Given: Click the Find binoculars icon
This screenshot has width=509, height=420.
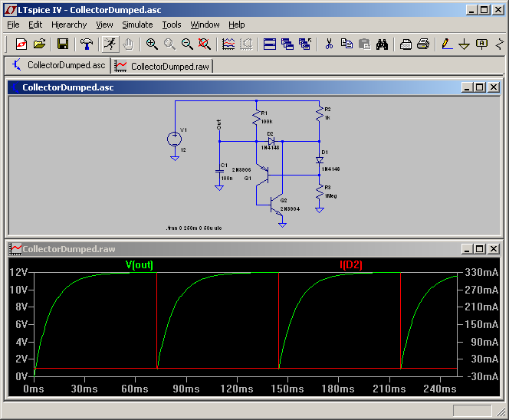Looking at the screenshot, I should (x=382, y=44).
